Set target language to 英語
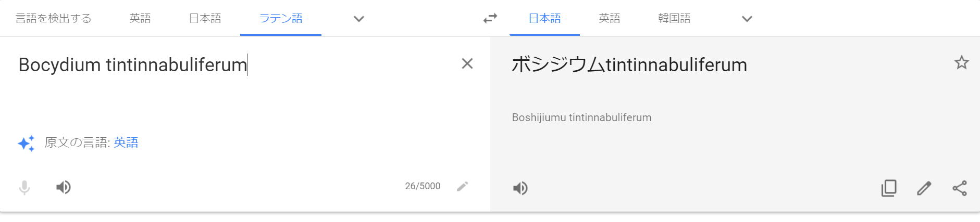Viewport: 980px width, 222px height. point(609,19)
